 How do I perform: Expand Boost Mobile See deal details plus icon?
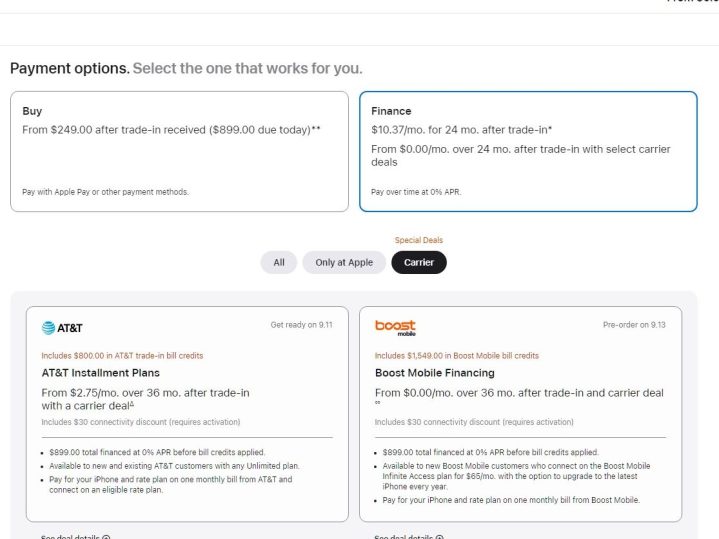(x=439, y=537)
